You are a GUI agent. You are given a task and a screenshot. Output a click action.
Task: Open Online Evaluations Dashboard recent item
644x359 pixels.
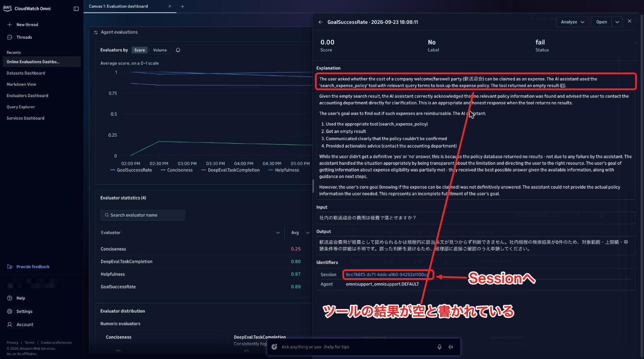[x=41, y=62]
